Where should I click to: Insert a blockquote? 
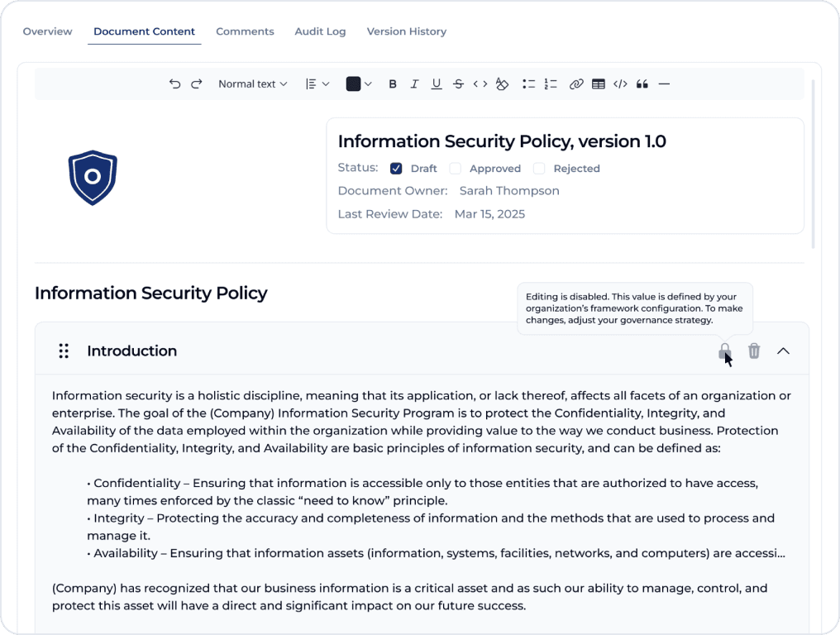(x=642, y=84)
